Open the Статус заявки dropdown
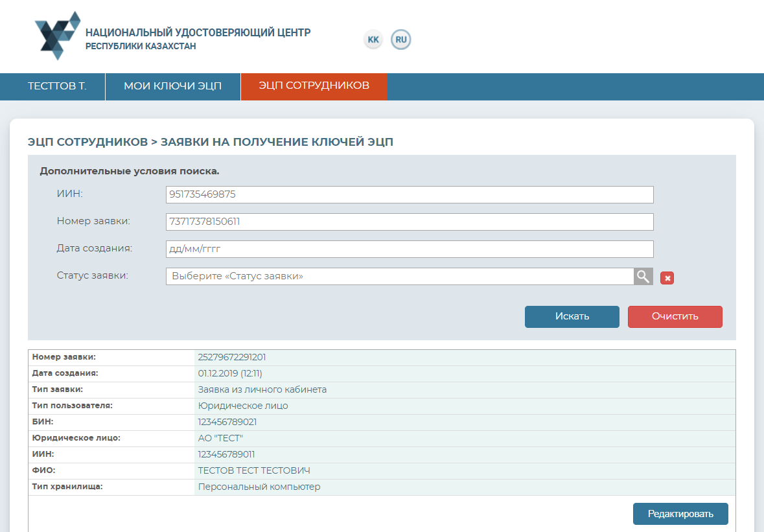Image resolution: width=764 pixels, height=532 pixels. [399, 277]
